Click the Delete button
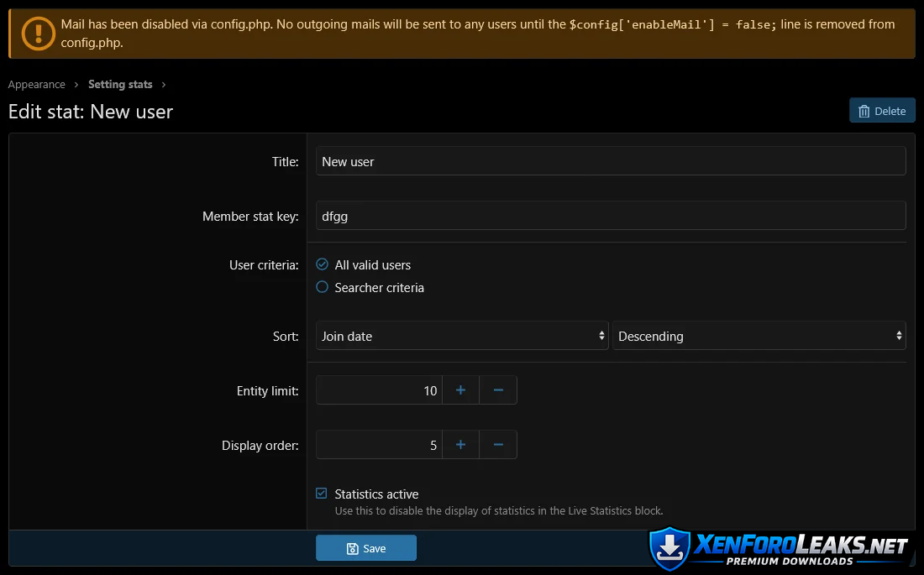The image size is (924, 575). (x=882, y=111)
